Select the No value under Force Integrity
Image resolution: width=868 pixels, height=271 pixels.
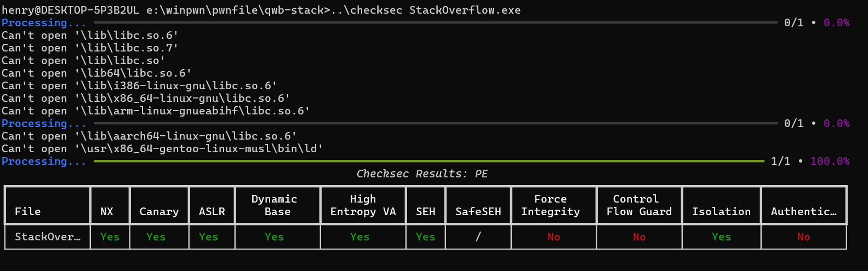pos(553,237)
